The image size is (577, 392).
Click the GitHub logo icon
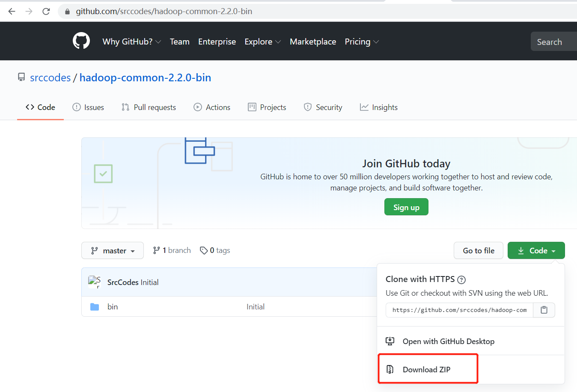81,41
